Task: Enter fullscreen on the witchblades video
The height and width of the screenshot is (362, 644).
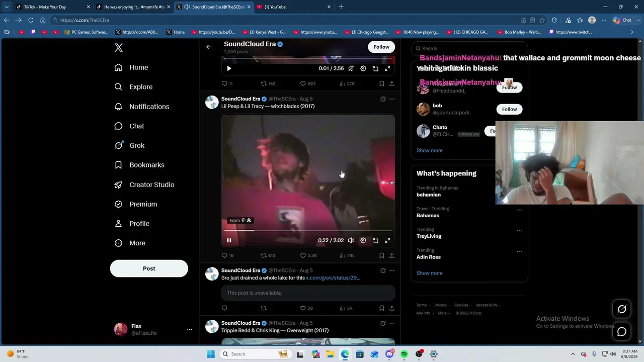Action: point(387,240)
